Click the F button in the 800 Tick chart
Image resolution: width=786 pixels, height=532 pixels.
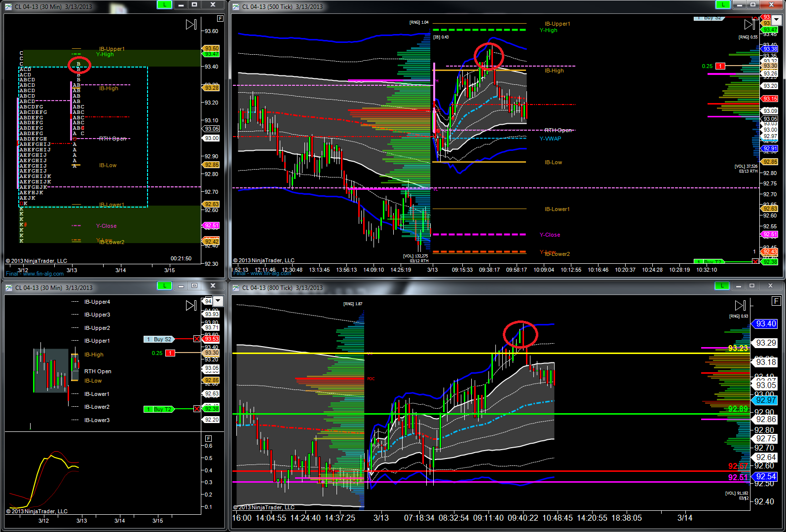coord(776,301)
